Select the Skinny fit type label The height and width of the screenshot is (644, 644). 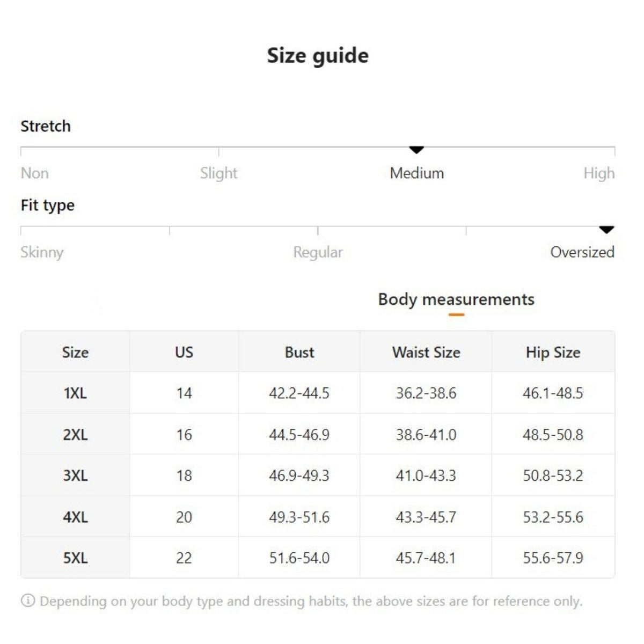pos(42,252)
